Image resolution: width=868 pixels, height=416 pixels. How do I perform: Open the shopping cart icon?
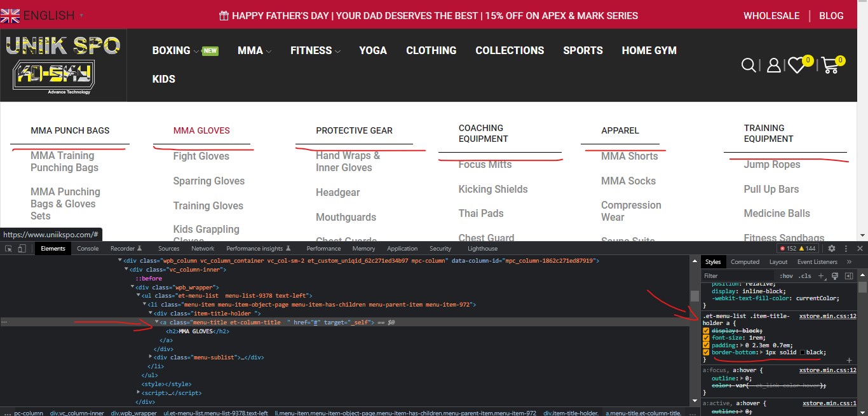829,65
